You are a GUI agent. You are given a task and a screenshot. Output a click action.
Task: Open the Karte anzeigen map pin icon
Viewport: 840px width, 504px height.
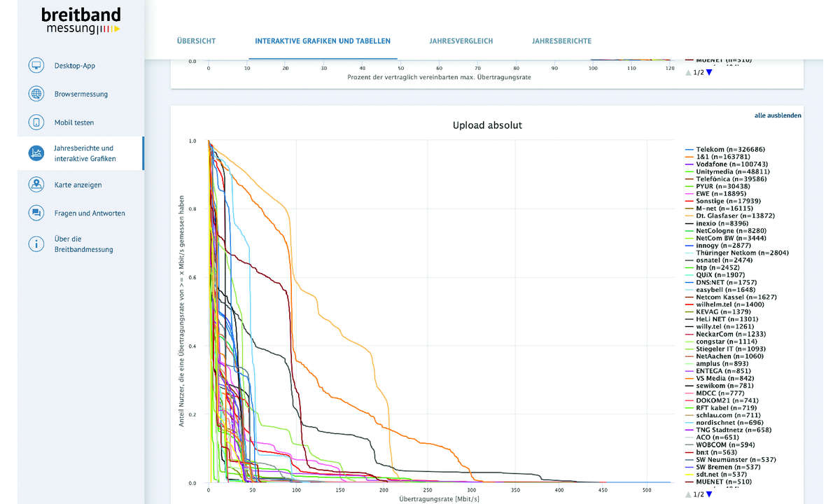pyautogui.click(x=36, y=185)
